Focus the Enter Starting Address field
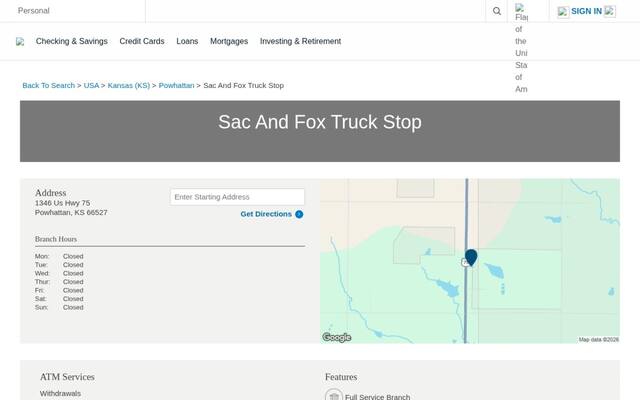The image size is (640, 400). (237, 197)
